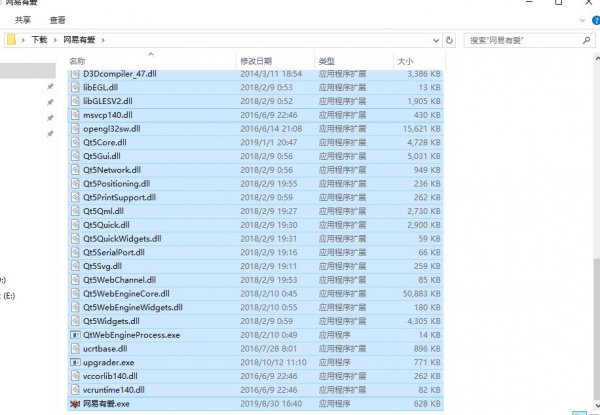Click the D3Dcompiler_47.dll file icon
Image resolution: width=600 pixels, height=415 pixels.
(x=75, y=74)
